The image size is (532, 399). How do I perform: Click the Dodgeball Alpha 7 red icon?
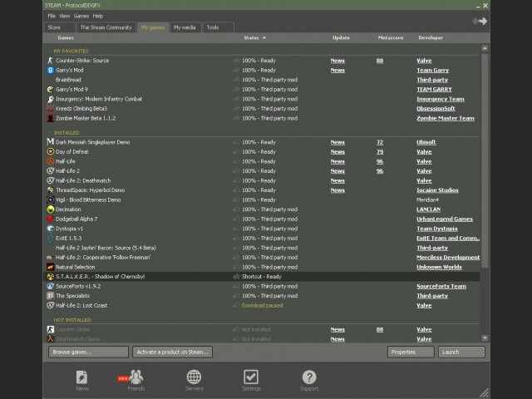coord(50,219)
